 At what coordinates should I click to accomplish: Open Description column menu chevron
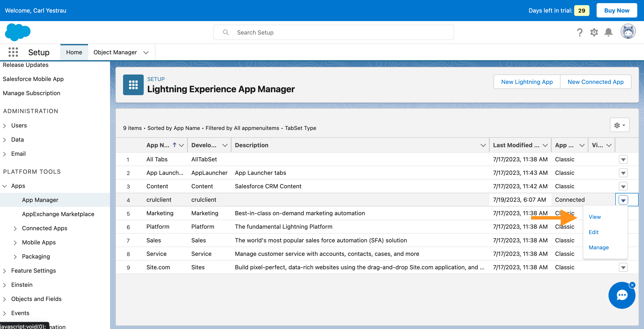pyautogui.click(x=483, y=145)
